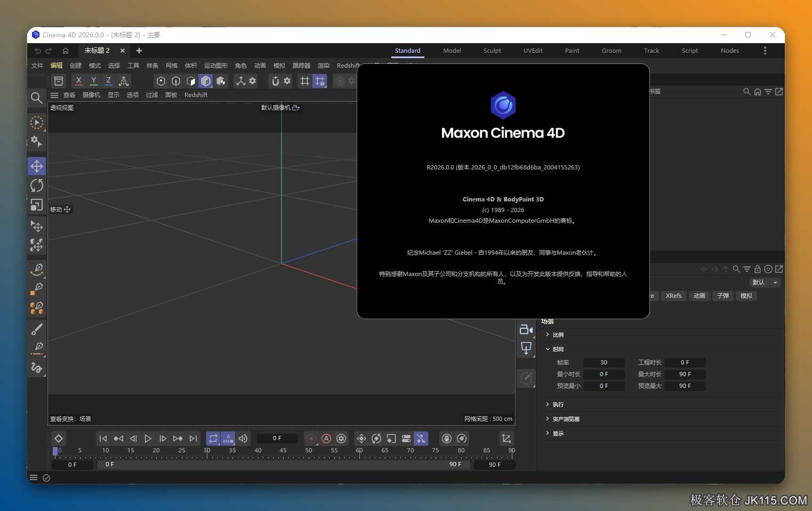Toggle timeline sound speaker icon

pyautogui.click(x=243, y=439)
